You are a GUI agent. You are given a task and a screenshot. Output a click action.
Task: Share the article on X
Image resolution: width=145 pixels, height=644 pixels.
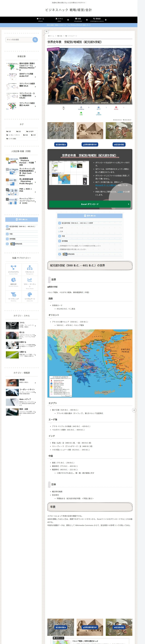pos(64,108)
